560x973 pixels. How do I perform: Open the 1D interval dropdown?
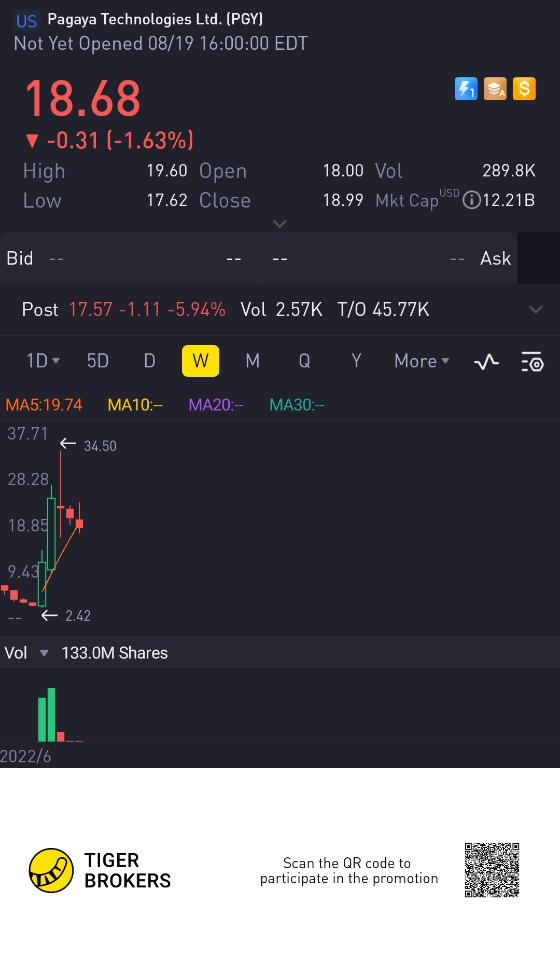click(43, 361)
